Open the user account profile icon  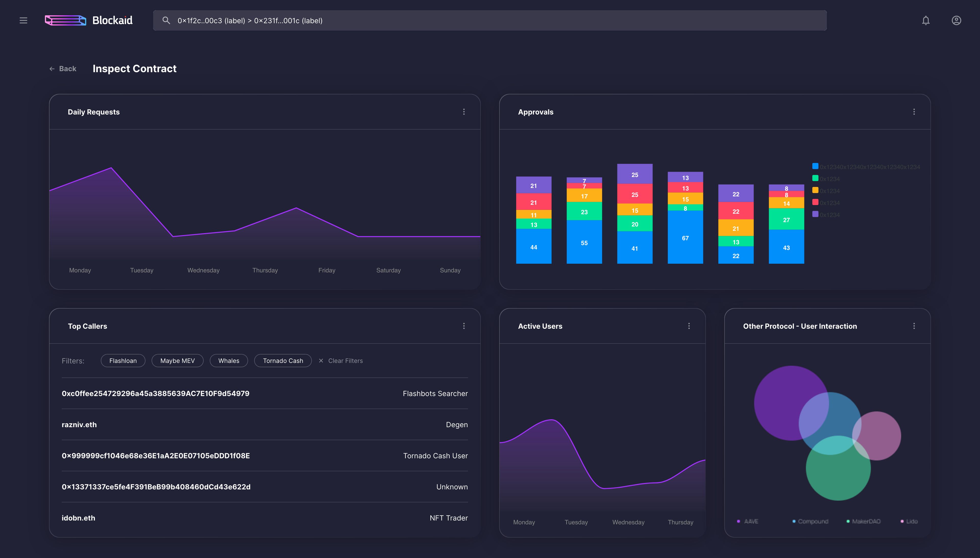point(956,20)
